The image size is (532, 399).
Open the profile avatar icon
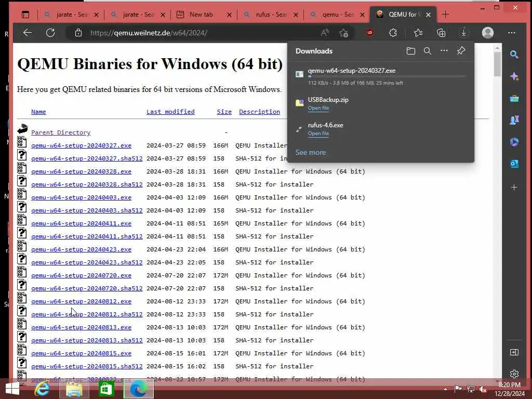click(x=487, y=33)
